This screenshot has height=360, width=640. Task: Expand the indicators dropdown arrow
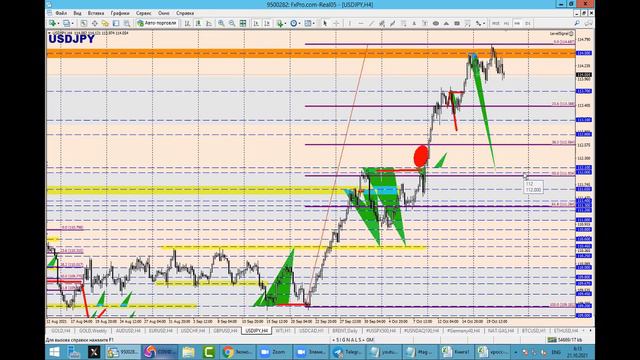285,23
